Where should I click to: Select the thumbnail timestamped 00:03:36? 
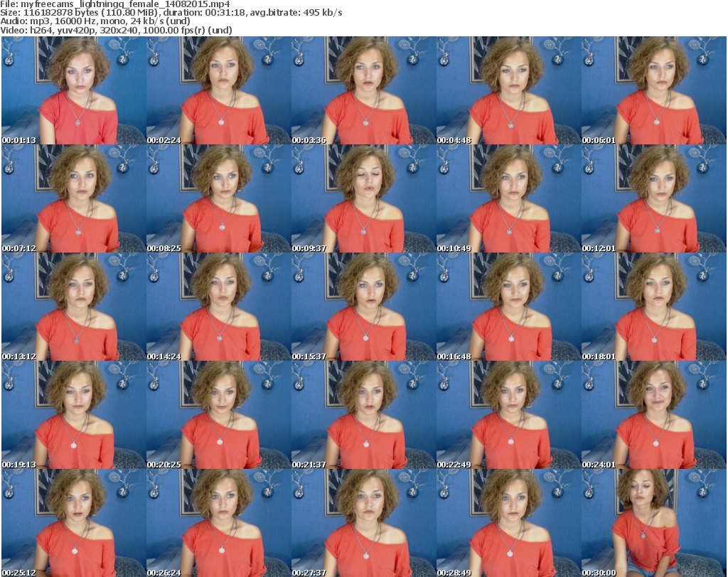click(363, 90)
